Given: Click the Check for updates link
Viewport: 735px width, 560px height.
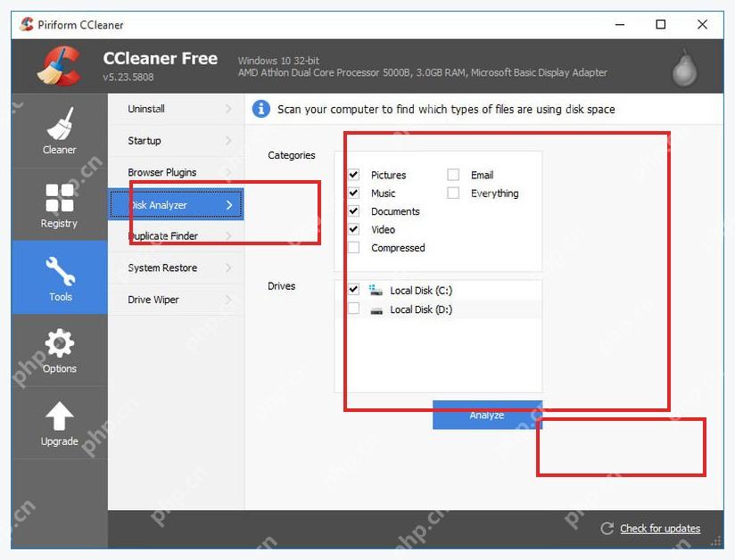Looking at the screenshot, I should pos(660,529).
